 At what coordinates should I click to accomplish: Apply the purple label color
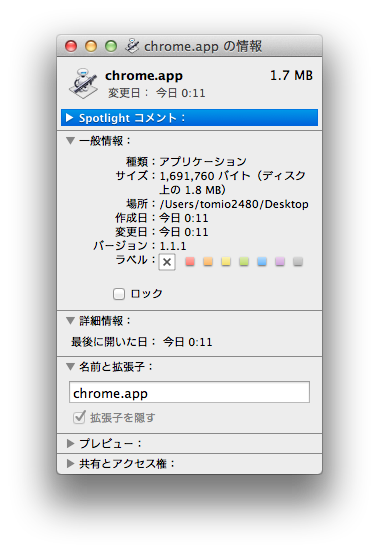[280, 261]
